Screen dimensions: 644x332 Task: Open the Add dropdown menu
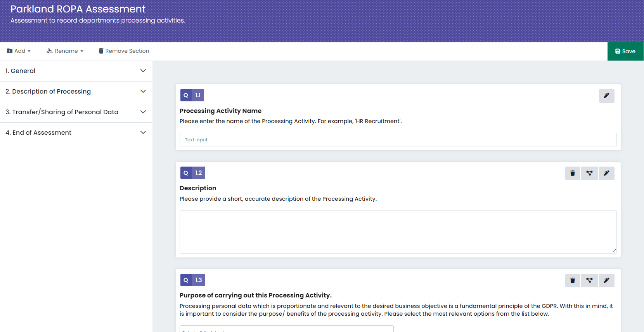[x=19, y=51]
